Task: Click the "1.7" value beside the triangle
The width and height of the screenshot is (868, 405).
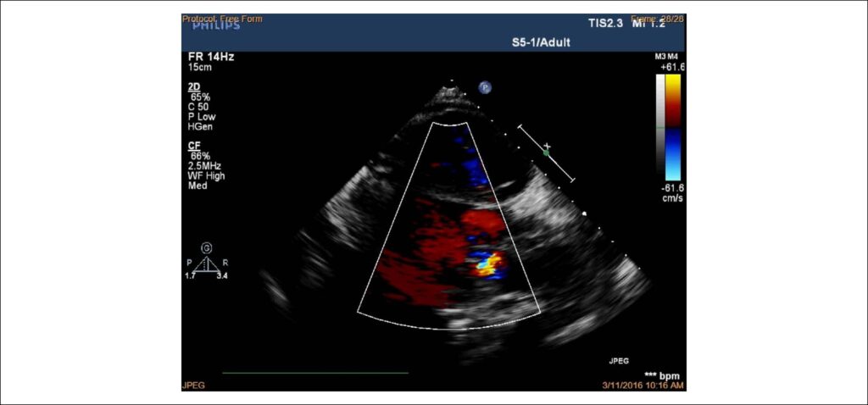Action: 190,275
